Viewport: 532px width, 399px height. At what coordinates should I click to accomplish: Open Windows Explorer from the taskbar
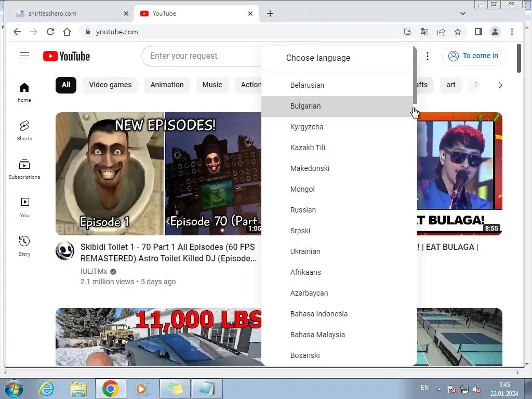[x=78, y=389]
